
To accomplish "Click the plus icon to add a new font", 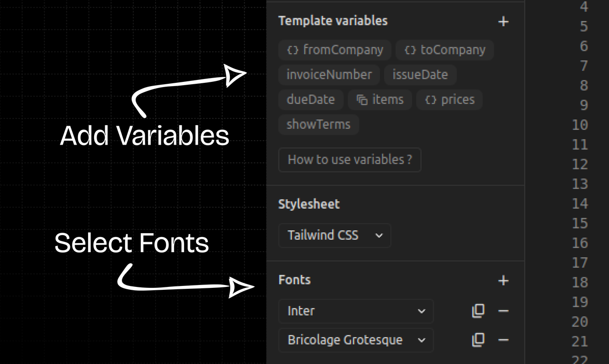I will pos(503,281).
